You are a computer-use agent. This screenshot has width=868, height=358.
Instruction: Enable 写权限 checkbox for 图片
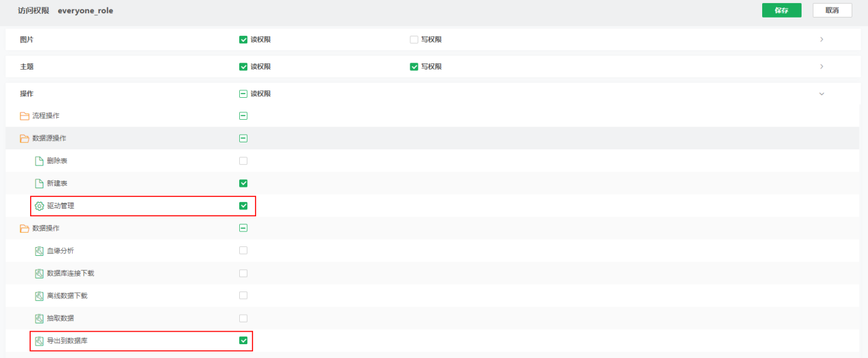[414, 39]
